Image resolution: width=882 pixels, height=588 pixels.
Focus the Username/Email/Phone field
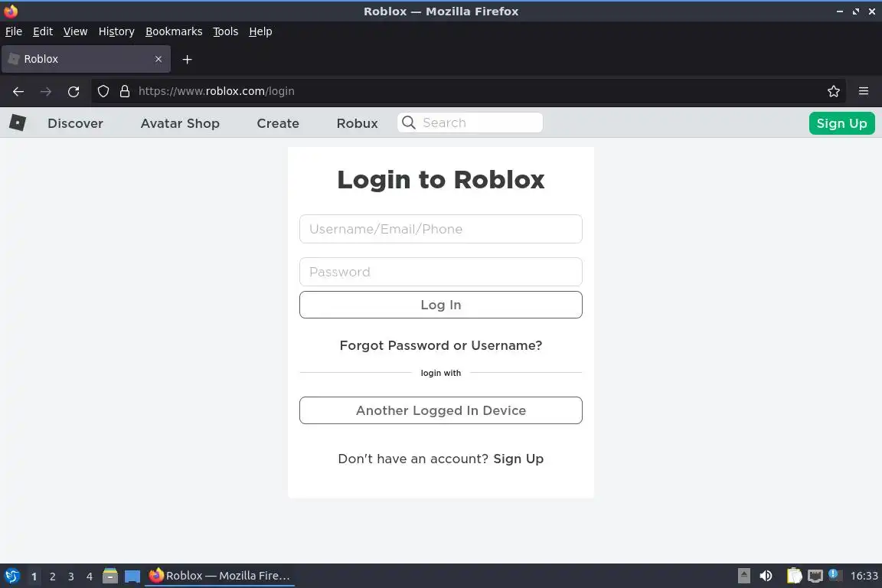(441, 229)
